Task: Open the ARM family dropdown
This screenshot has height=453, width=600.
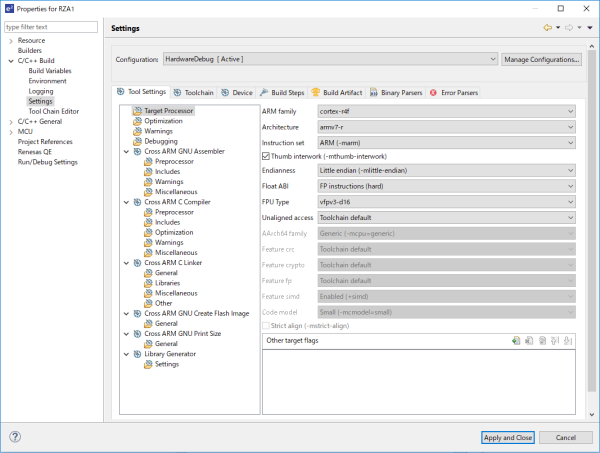Action: coord(446,111)
